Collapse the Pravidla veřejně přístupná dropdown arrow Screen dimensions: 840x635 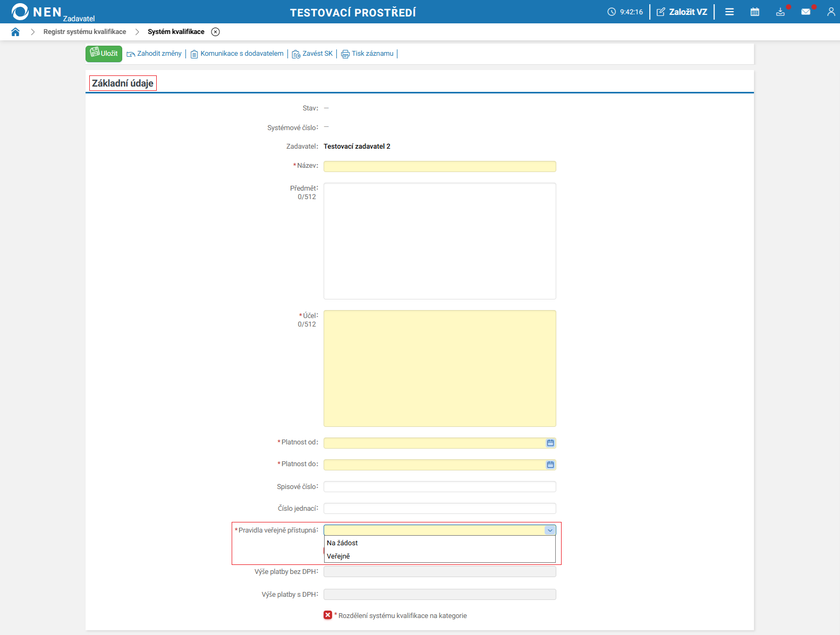click(550, 530)
